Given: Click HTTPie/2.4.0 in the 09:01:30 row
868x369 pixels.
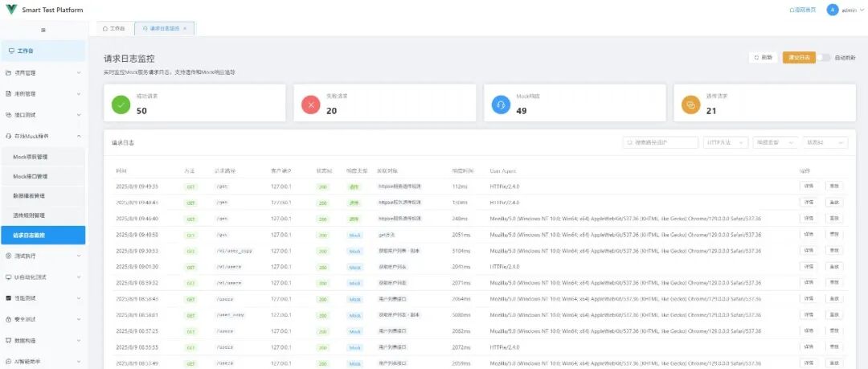Looking at the screenshot, I should pyautogui.click(x=505, y=267).
